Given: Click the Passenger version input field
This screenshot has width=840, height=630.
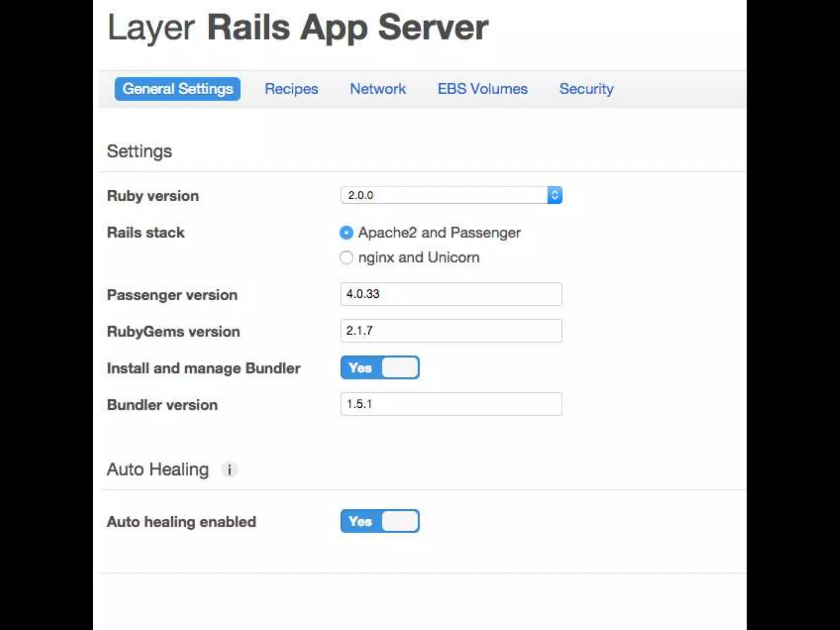Looking at the screenshot, I should click(451, 294).
